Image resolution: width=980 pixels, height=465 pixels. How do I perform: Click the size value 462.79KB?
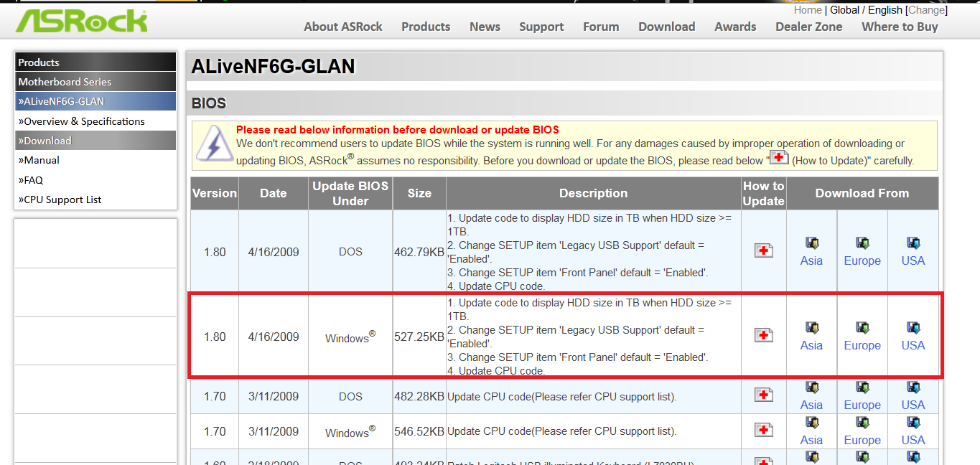click(419, 252)
